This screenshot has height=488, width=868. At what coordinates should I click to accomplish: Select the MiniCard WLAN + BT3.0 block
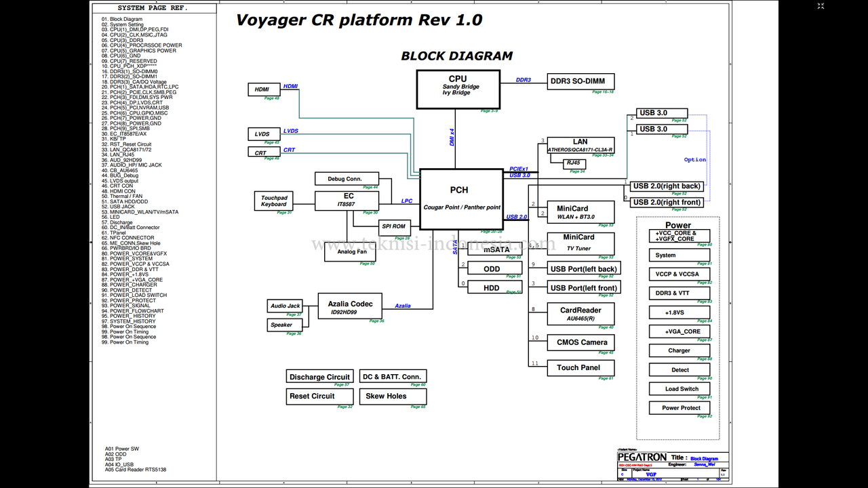[580, 211]
